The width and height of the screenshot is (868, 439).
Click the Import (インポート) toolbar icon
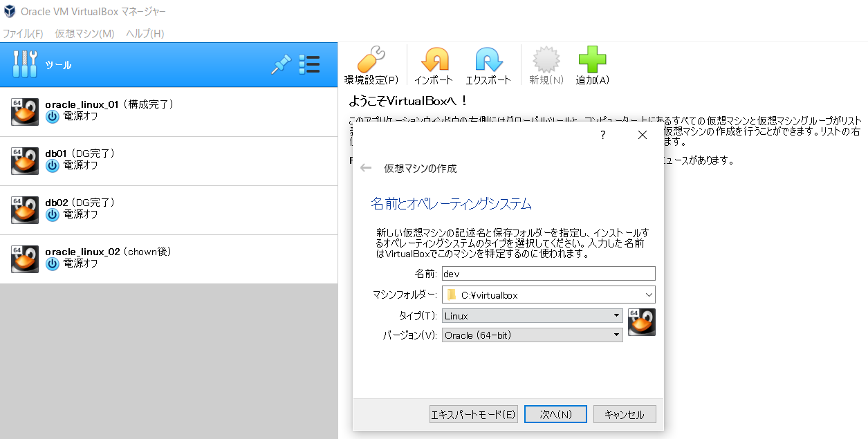click(x=434, y=59)
